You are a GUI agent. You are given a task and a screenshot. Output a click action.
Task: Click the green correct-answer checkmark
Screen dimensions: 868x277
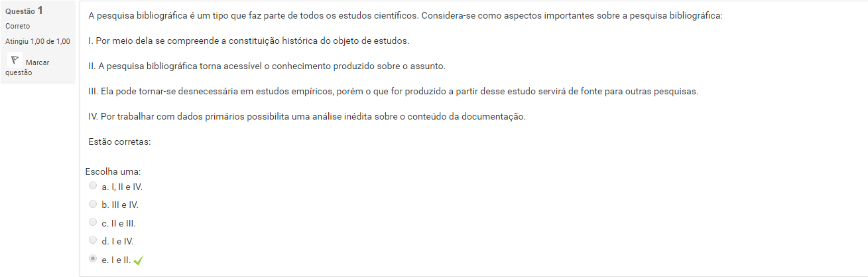(x=138, y=261)
